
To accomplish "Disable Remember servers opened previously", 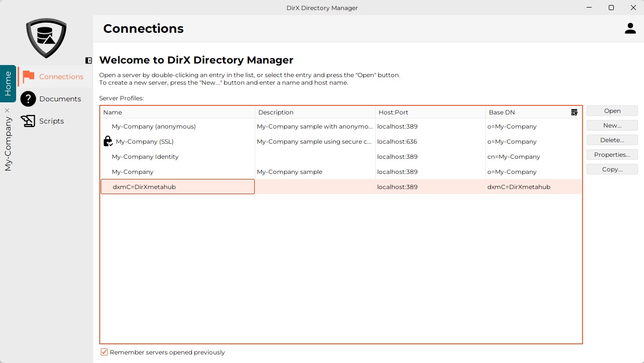I will pyautogui.click(x=104, y=352).
